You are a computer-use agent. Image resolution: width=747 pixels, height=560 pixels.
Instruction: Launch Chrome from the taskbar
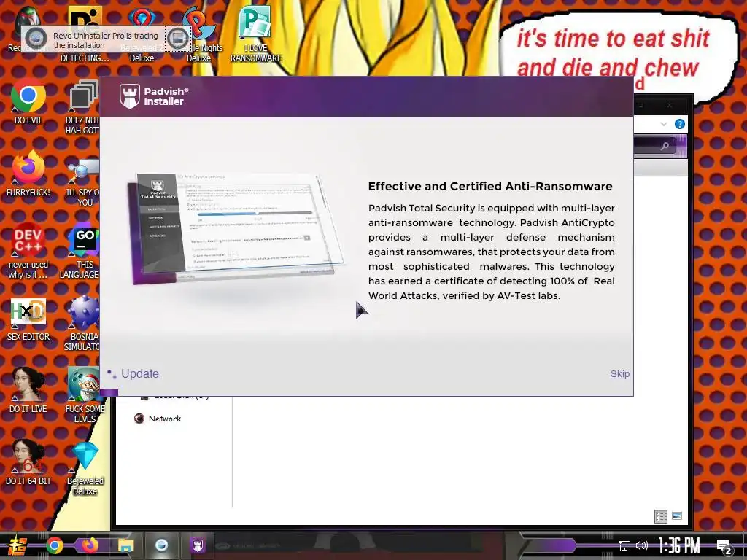tap(54, 545)
